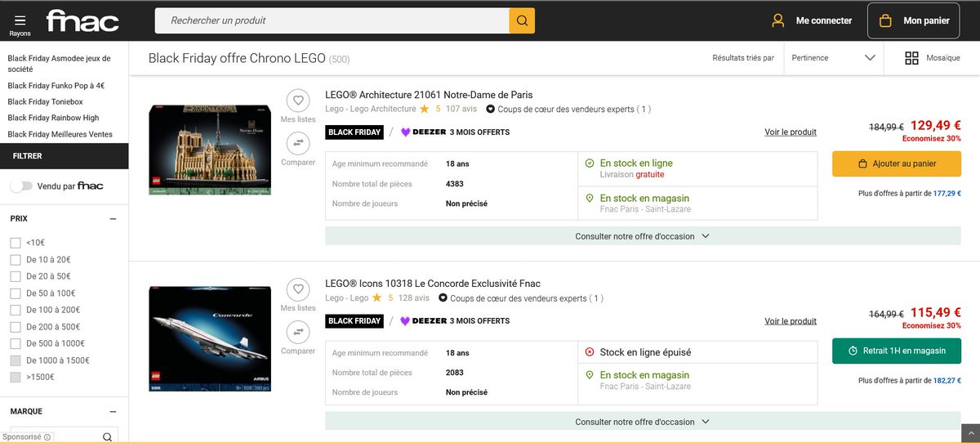The image size is (980, 443).
Task: Click the orange search magnifier button
Action: [522, 20]
